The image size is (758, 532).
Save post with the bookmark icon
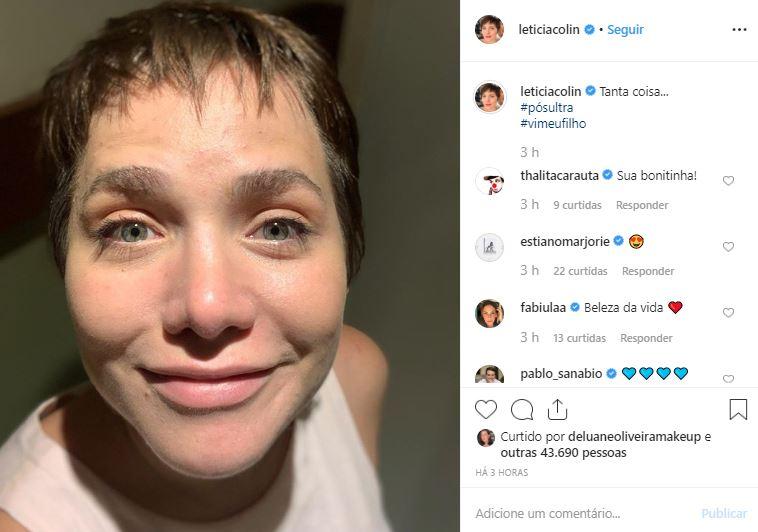[738, 409]
